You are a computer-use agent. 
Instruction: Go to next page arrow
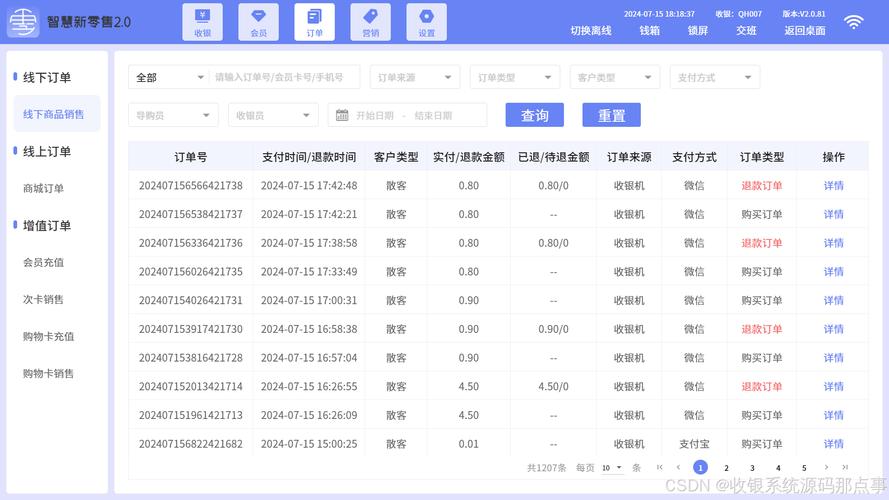pos(826,467)
